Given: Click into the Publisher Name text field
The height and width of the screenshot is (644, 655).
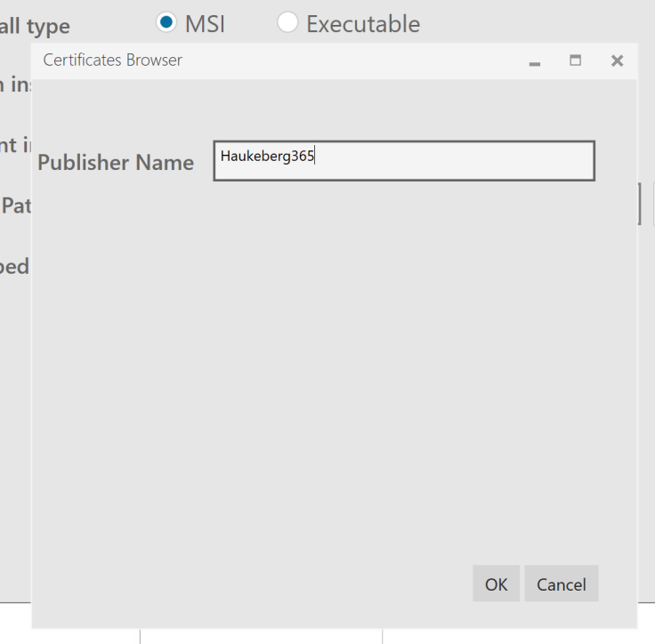Looking at the screenshot, I should coord(445,161).
